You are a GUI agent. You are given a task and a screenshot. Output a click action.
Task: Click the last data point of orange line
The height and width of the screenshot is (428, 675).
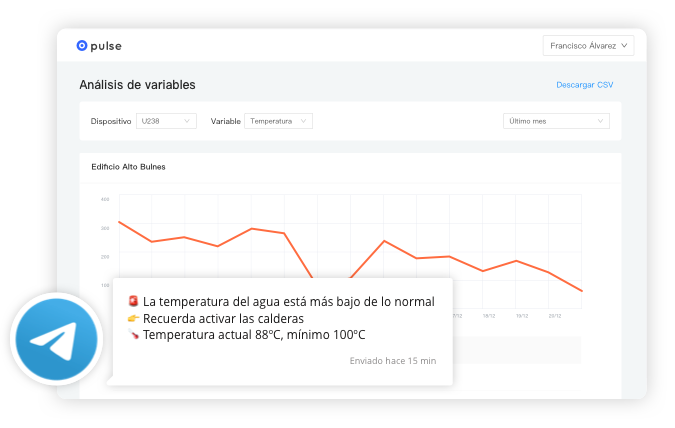(582, 291)
